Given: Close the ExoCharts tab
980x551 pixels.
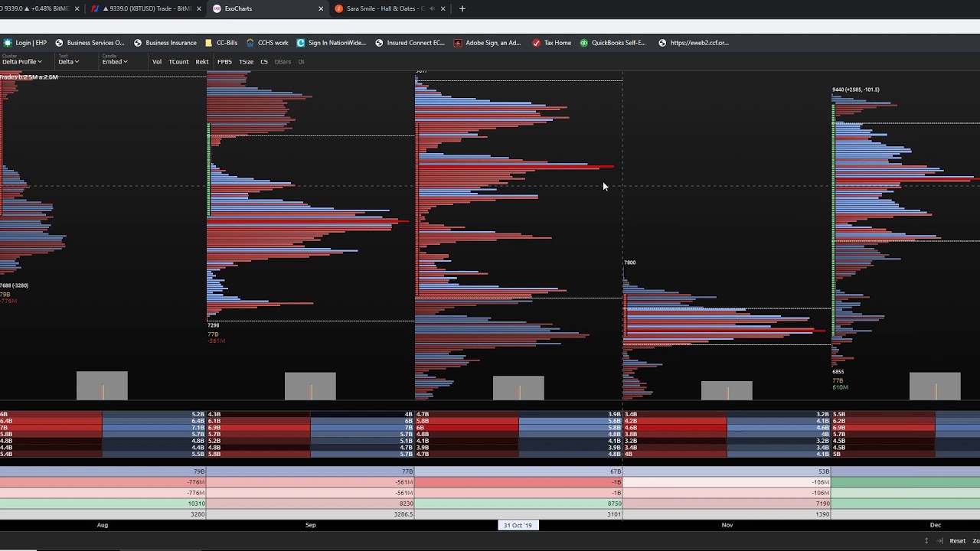Looking at the screenshot, I should pos(321,8).
